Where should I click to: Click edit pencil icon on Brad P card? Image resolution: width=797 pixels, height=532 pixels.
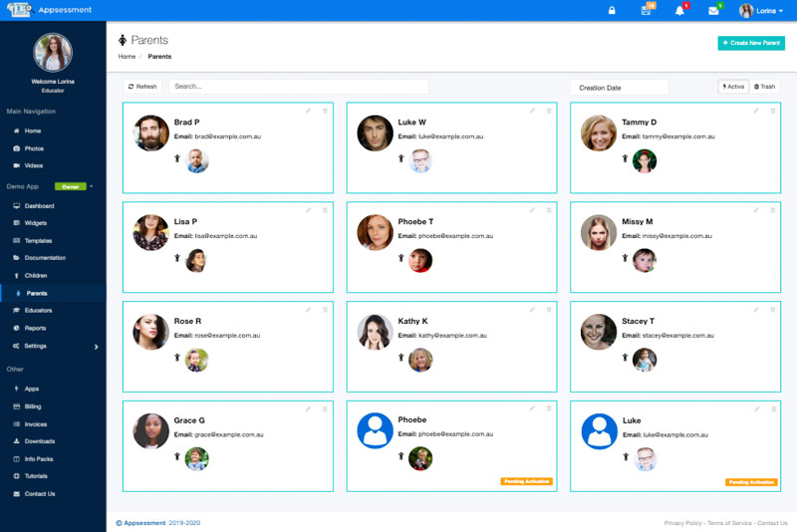click(x=309, y=111)
